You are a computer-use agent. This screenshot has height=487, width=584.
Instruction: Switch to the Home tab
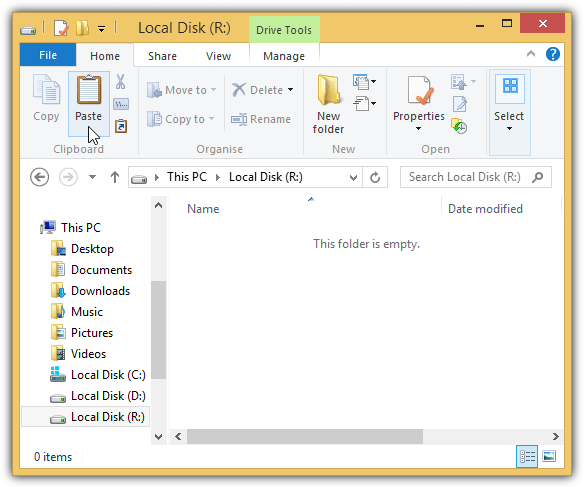click(x=105, y=56)
